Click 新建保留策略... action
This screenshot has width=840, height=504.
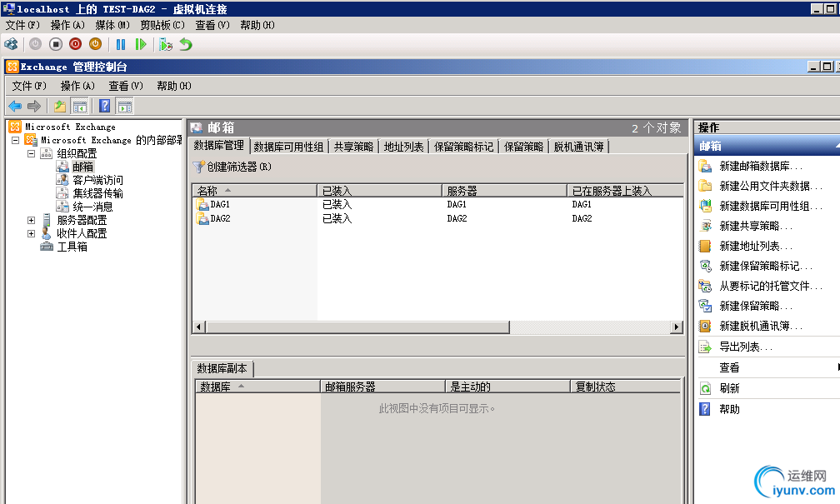click(755, 307)
